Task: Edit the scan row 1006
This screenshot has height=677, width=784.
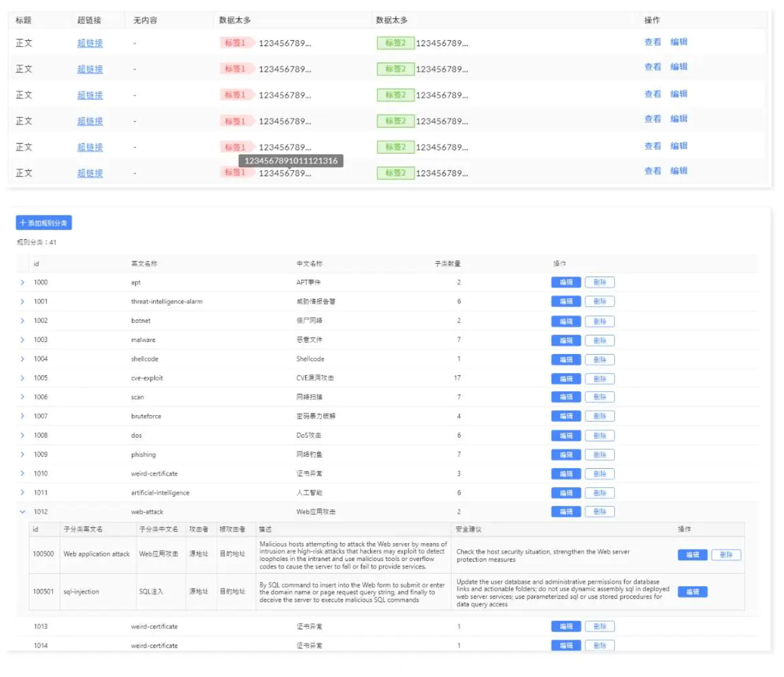Action: point(566,397)
